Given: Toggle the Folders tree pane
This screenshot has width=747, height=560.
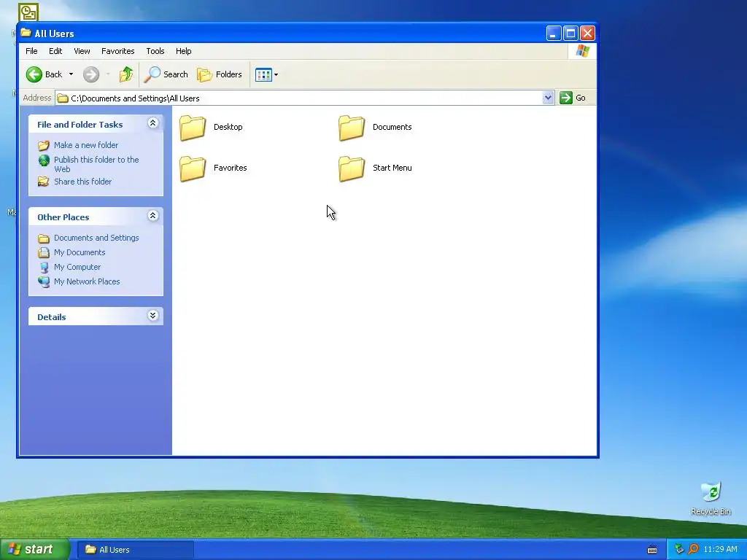Looking at the screenshot, I should [220, 74].
